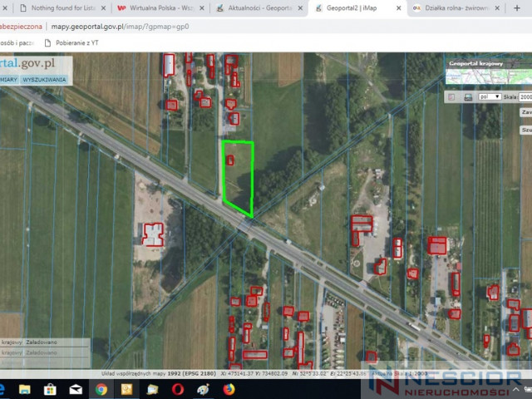
Task: Launch Paint from the taskbar palette icon
Action: [203, 389]
